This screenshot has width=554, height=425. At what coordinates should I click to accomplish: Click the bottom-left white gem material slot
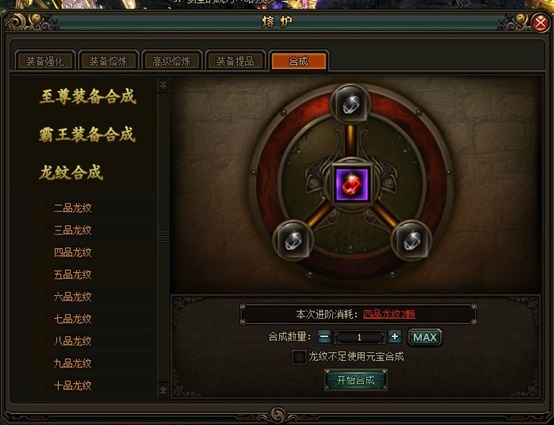[x=293, y=240]
